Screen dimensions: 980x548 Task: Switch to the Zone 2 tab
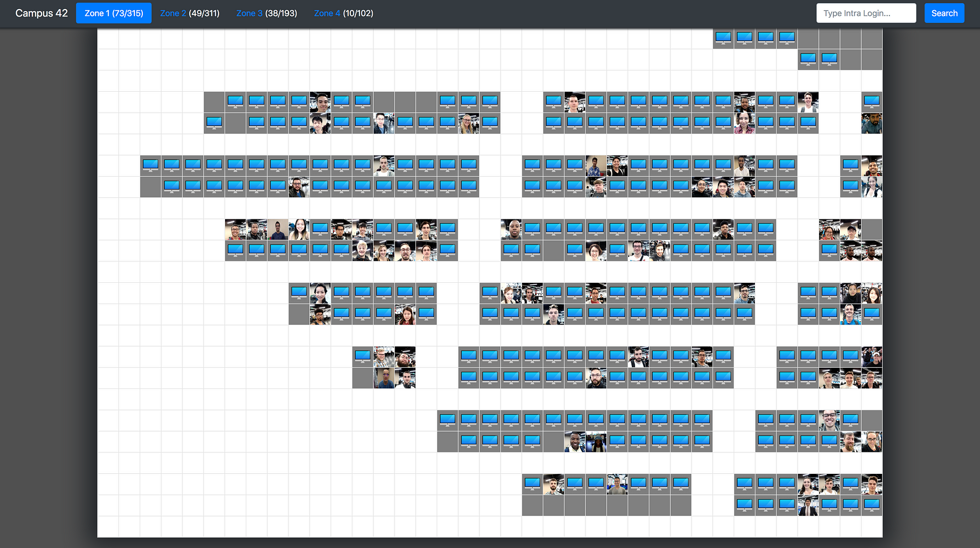pos(190,13)
